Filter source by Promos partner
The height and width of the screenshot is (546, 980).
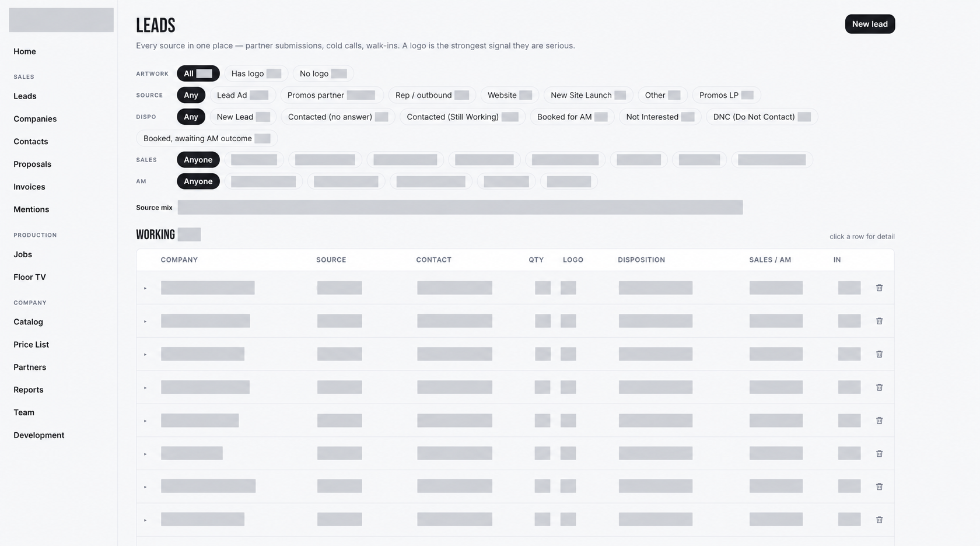331,95
